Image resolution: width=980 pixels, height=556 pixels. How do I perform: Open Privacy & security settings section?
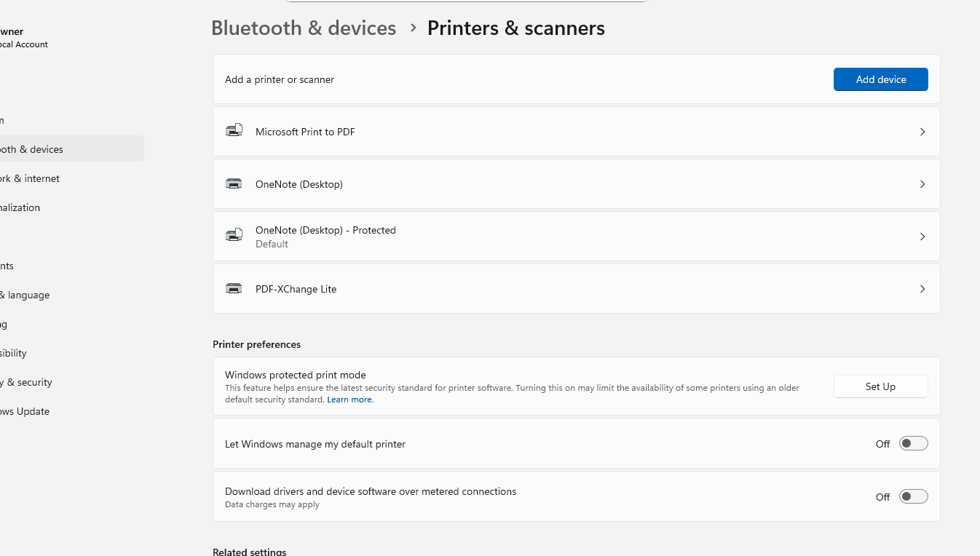27,382
